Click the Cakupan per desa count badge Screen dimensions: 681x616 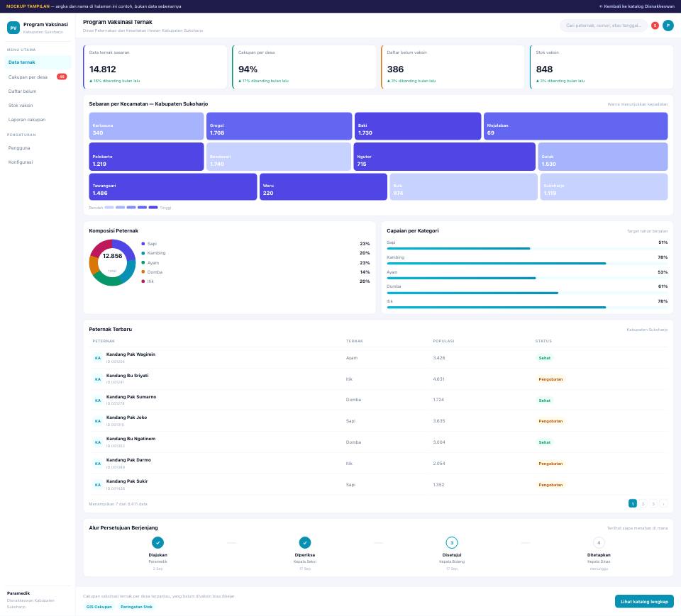click(x=62, y=77)
